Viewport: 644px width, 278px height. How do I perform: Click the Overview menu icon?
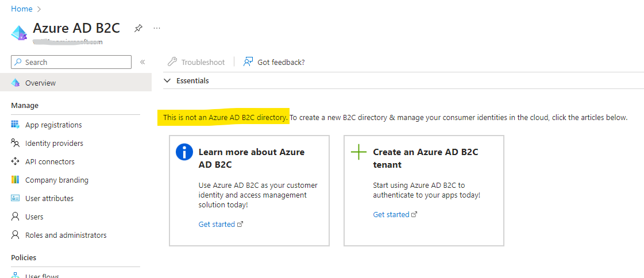click(15, 83)
